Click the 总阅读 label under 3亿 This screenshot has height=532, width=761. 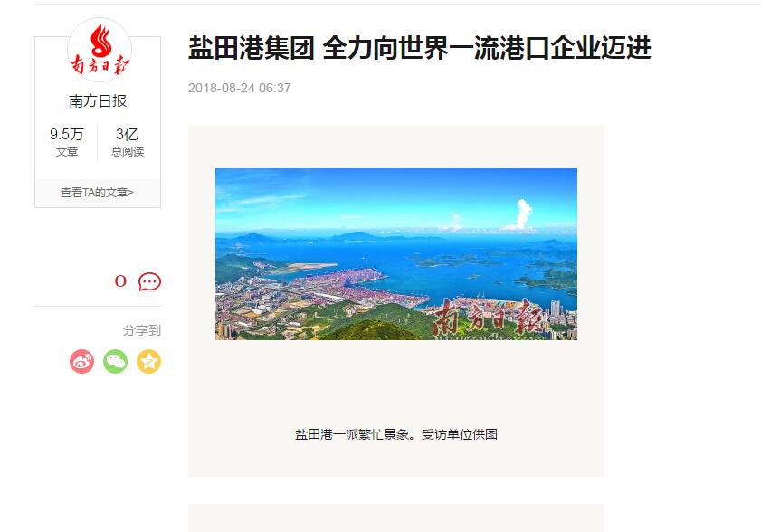(128, 152)
